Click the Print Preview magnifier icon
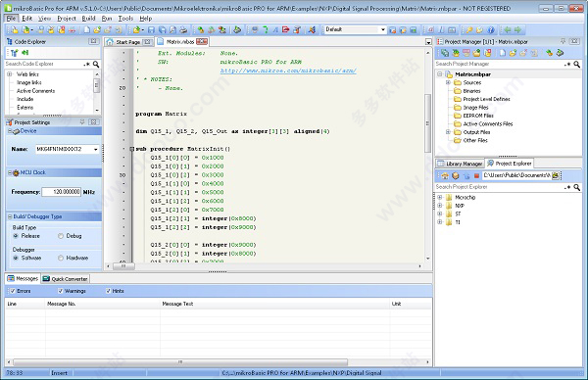The image size is (588, 380). (172, 29)
